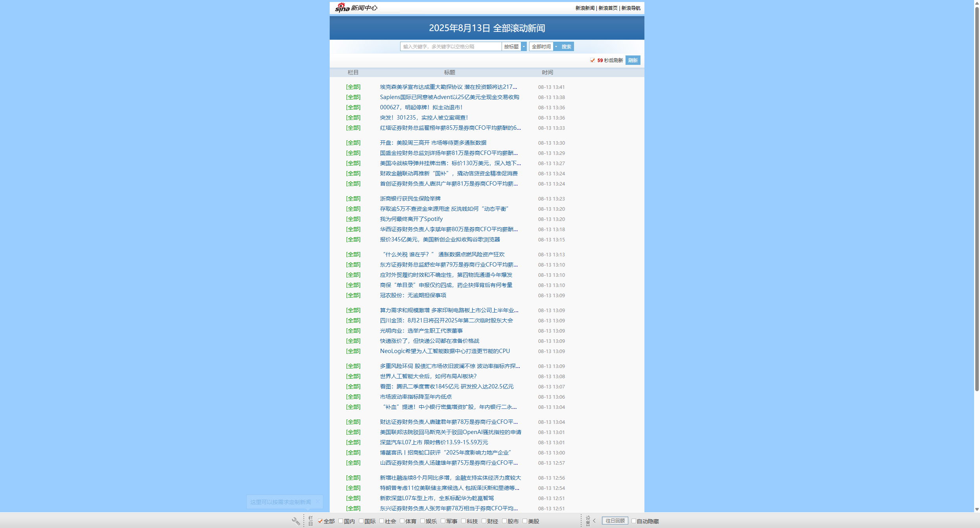Screen dimensions: 980x528
Task: Enable the 娱乐 category checkbox
Action: click(423, 521)
